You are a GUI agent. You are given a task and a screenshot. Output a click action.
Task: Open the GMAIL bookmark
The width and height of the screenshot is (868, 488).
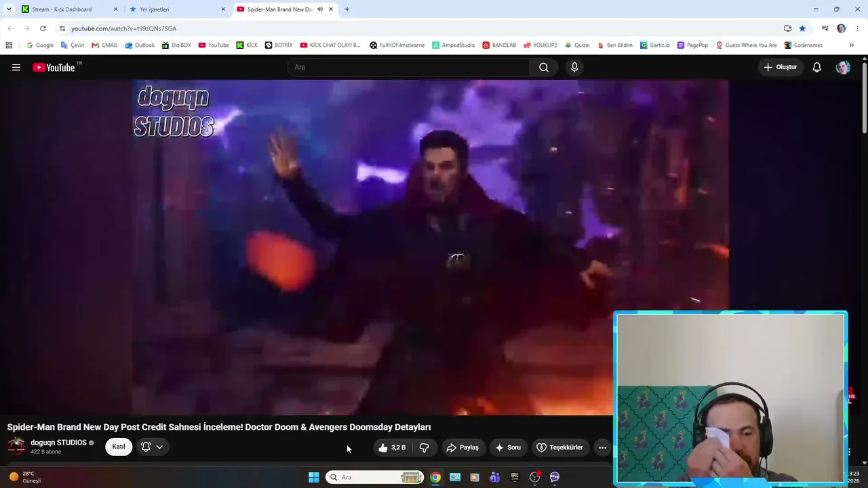pos(104,45)
